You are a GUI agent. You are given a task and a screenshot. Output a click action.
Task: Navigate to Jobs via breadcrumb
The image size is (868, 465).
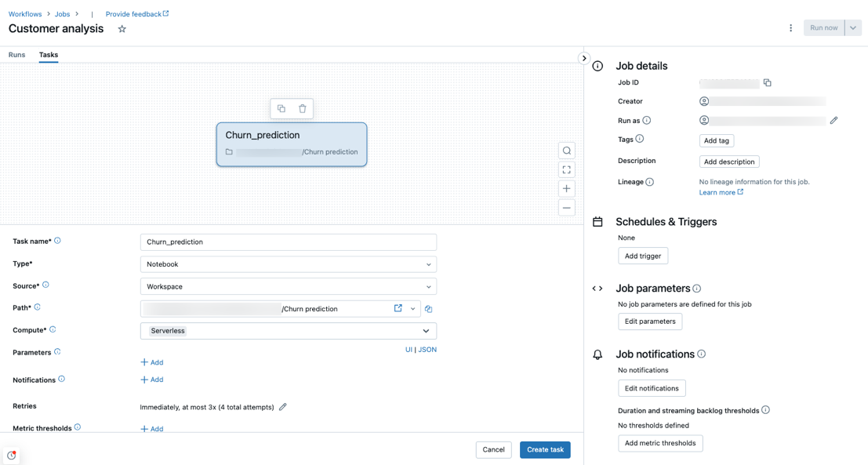pyautogui.click(x=62, y=13)
